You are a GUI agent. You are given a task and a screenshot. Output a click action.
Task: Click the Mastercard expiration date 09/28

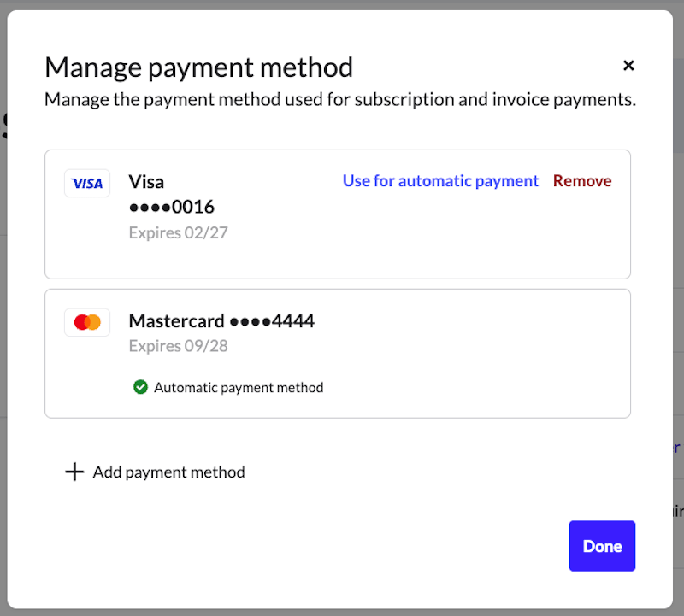[x=178, y=345]
